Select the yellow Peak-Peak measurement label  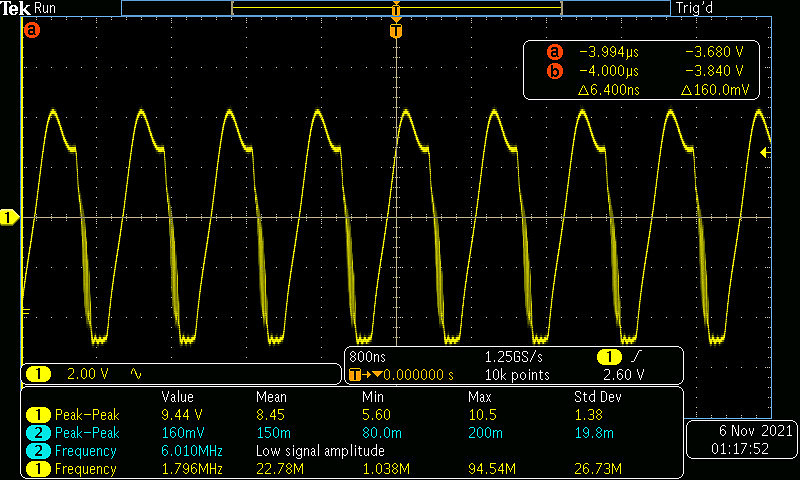click(87, 415)
